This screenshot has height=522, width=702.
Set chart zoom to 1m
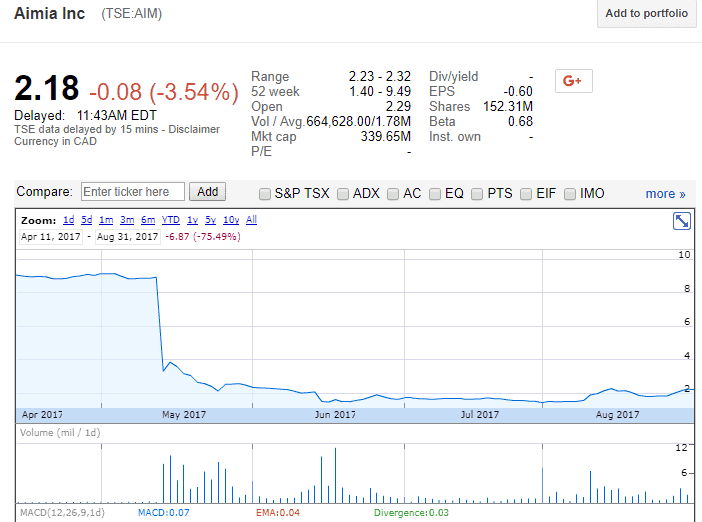[x=106, y=220]
